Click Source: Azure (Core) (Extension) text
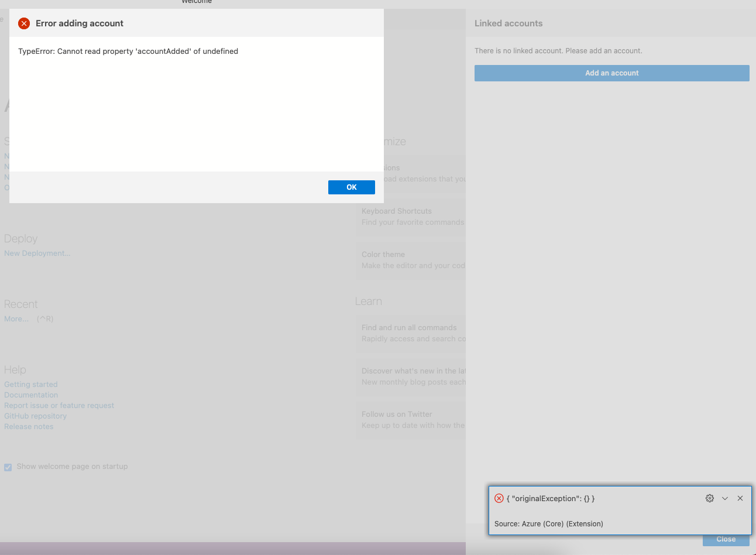Screen dimensions: 756x555 (549, 524)
